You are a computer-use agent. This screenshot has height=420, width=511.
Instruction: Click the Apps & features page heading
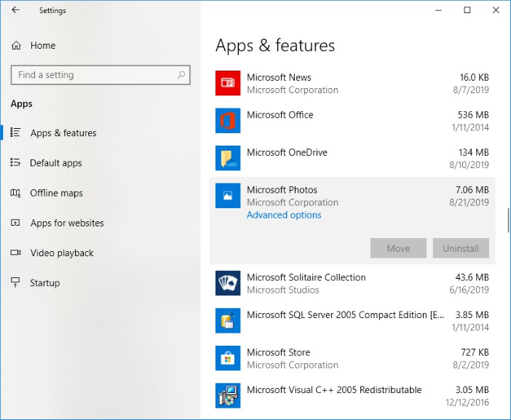(275, 45)
